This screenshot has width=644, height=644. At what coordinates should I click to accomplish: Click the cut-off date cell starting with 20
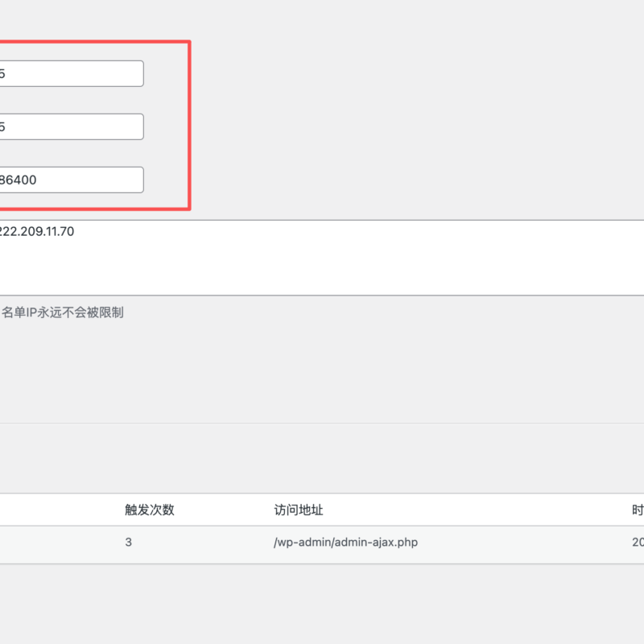tap(637, 543)
